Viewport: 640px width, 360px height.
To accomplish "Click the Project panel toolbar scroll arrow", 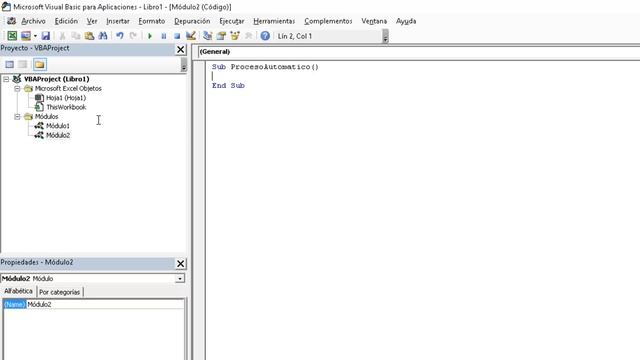I will click(184, 65).
